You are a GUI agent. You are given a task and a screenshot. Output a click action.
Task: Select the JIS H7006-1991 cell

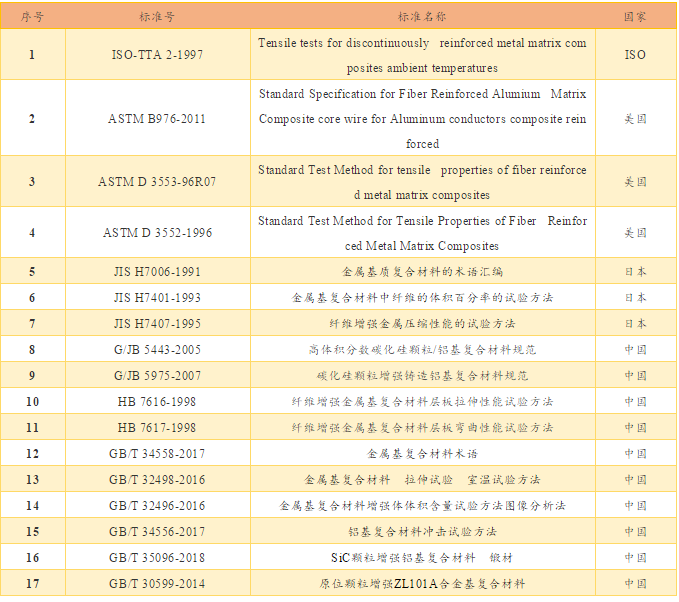coord(157,271)
